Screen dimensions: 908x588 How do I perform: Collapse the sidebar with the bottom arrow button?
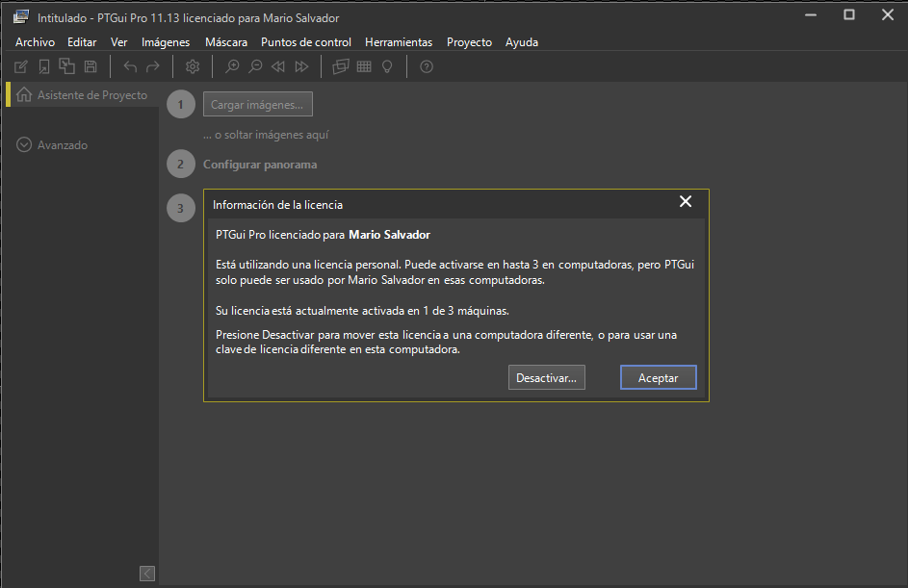pos(147,573)
